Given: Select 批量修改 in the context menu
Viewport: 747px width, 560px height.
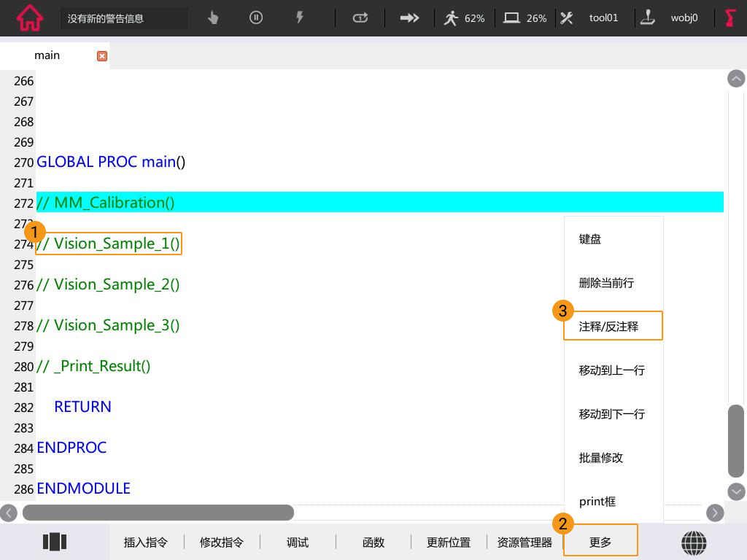Looking at the screenshot, I should coord(599,457).
